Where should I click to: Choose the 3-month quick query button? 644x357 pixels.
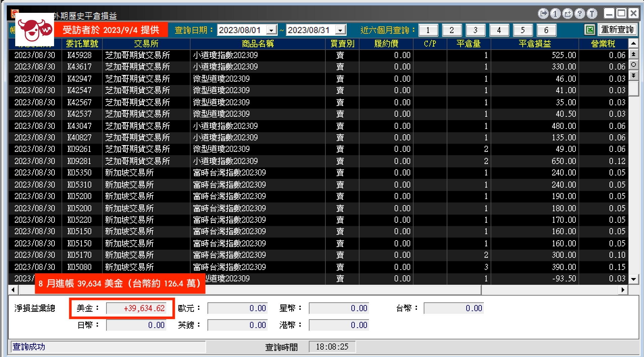pyautogui.click(x=475, y=30)
